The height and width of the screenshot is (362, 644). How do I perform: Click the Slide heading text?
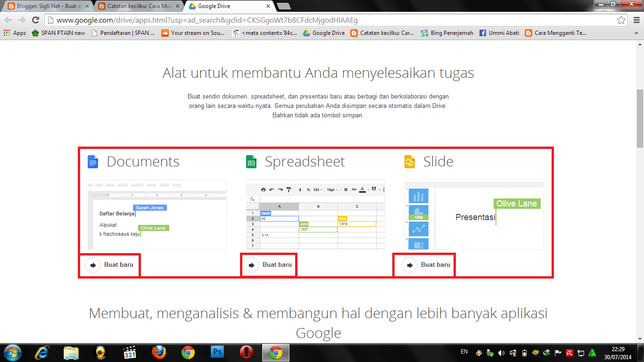click(x=438, y=162)
